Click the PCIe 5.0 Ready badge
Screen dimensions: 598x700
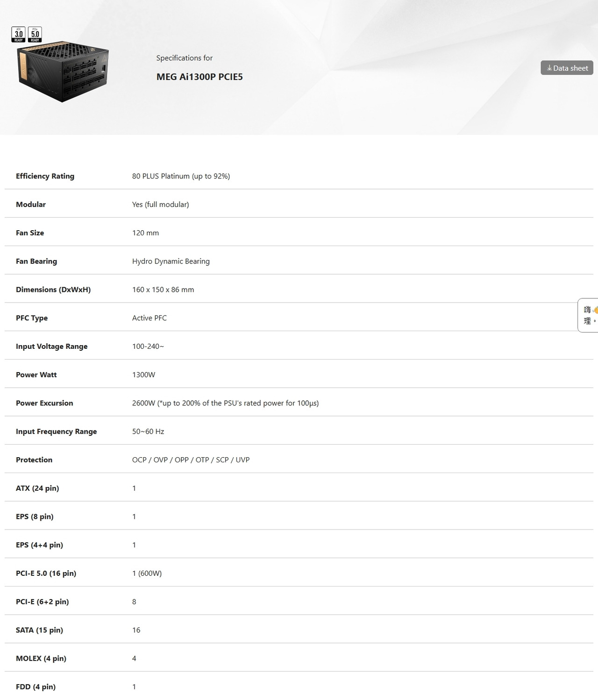coord(35,35)
